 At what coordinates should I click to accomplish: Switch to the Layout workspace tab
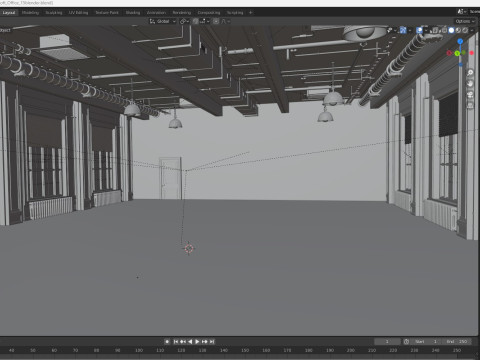[9, 13]
